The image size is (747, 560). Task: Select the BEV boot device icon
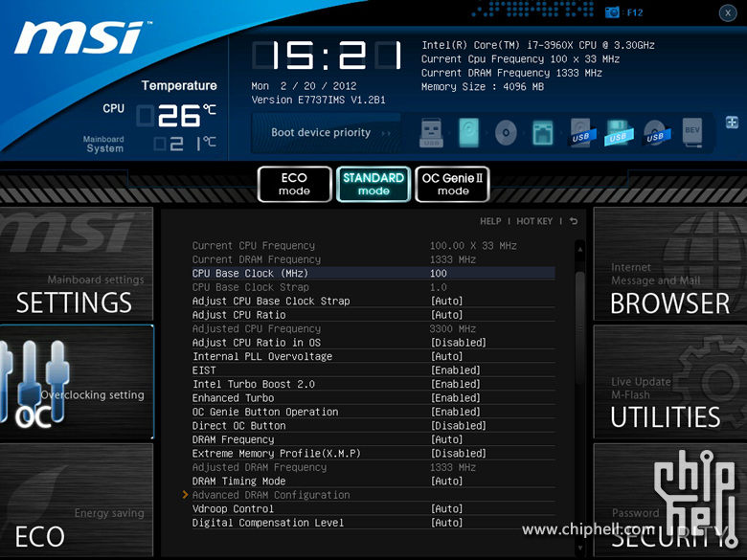click(x=692, y=133)
